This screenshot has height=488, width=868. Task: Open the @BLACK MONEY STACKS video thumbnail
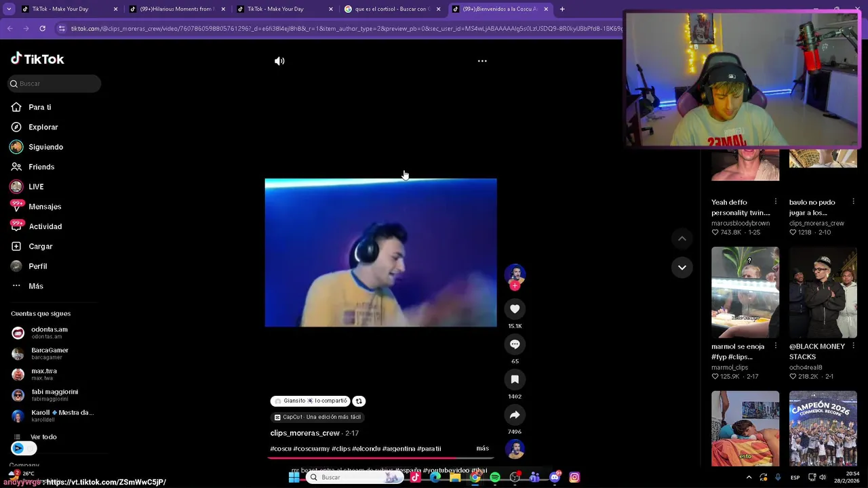point(823,292)
